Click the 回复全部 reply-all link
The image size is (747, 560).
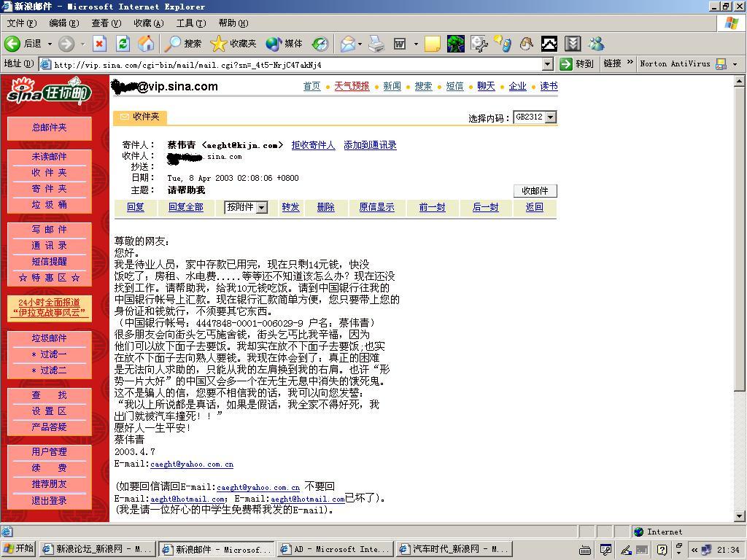pyautogui.click(x=186, y=207)
